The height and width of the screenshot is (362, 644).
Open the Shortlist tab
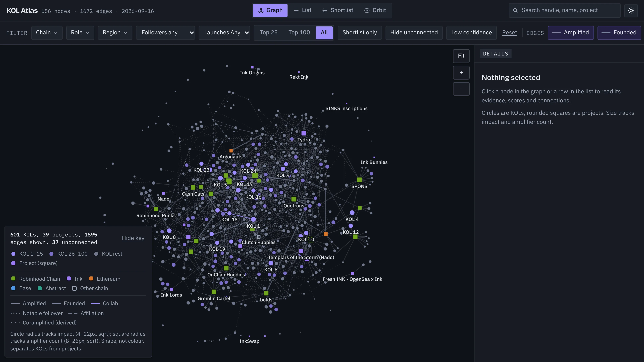click(x=337, y=11)
